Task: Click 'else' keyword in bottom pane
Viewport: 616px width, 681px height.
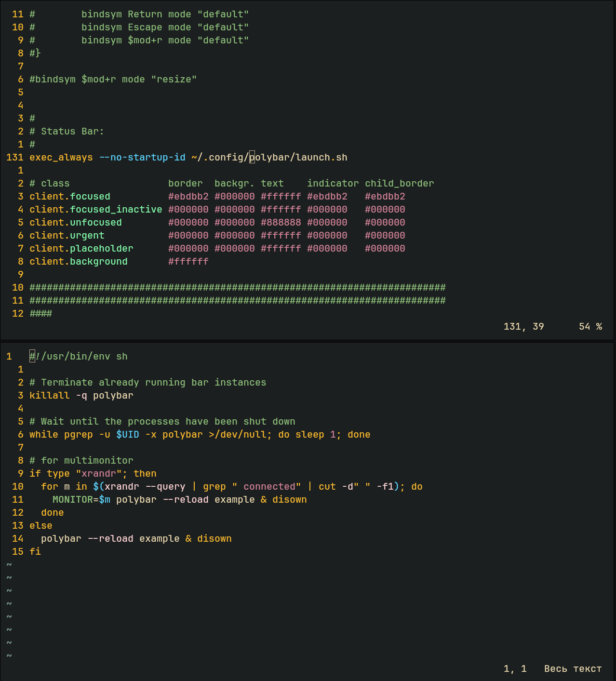Action: pyautogui.click(x=41, y=526)
